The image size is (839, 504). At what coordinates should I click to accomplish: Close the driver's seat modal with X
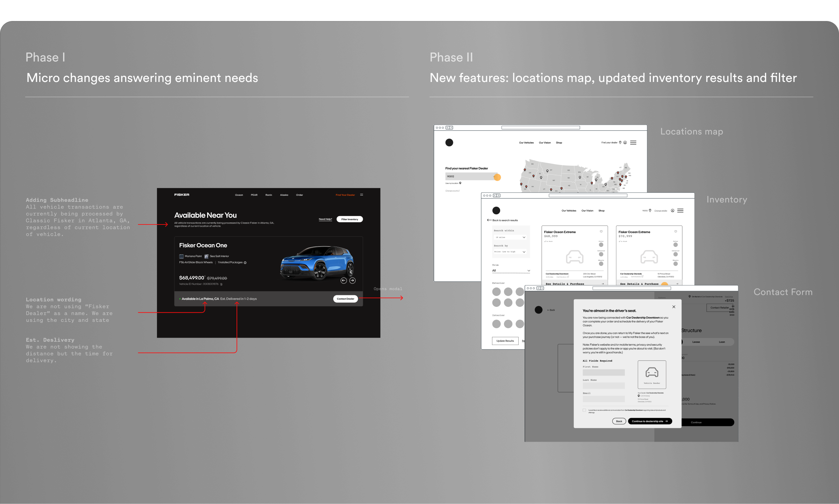point(674,307)
